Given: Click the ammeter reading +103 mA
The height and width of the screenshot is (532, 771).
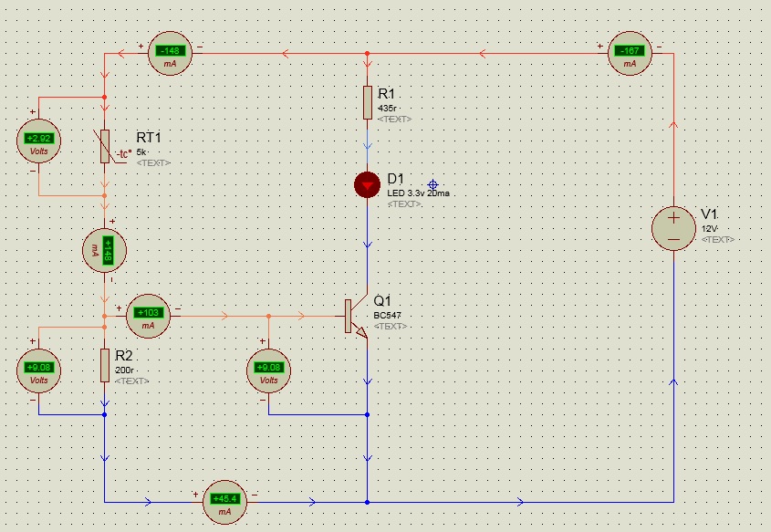Looking at the screenshot, I should pos(149,316).
